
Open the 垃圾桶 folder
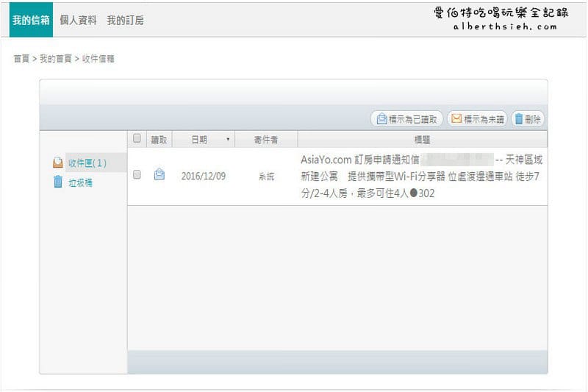[x=80, y=182]
